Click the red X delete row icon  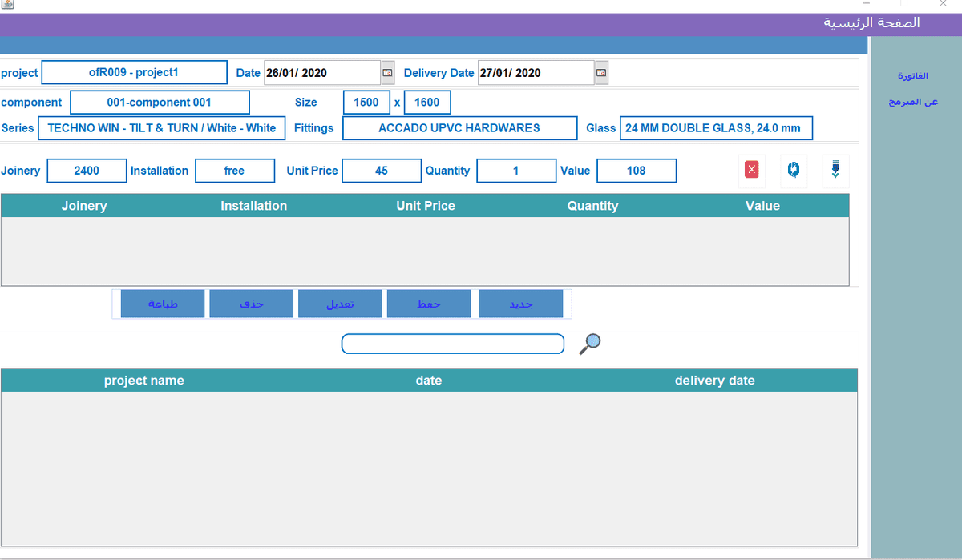[751, 170]
